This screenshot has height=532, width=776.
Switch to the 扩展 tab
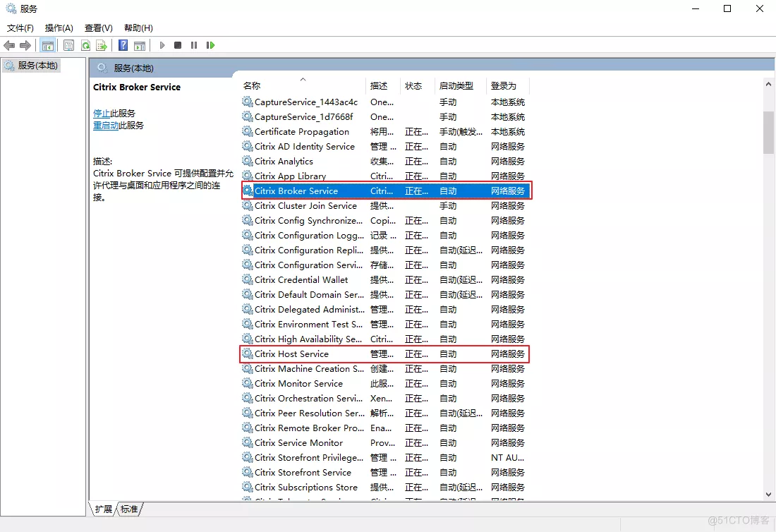tap(104, 509)
